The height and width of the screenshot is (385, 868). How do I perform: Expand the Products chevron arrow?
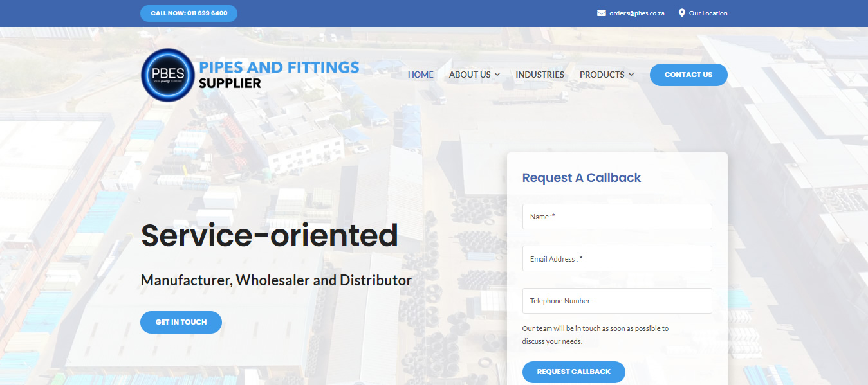point(631,75)
